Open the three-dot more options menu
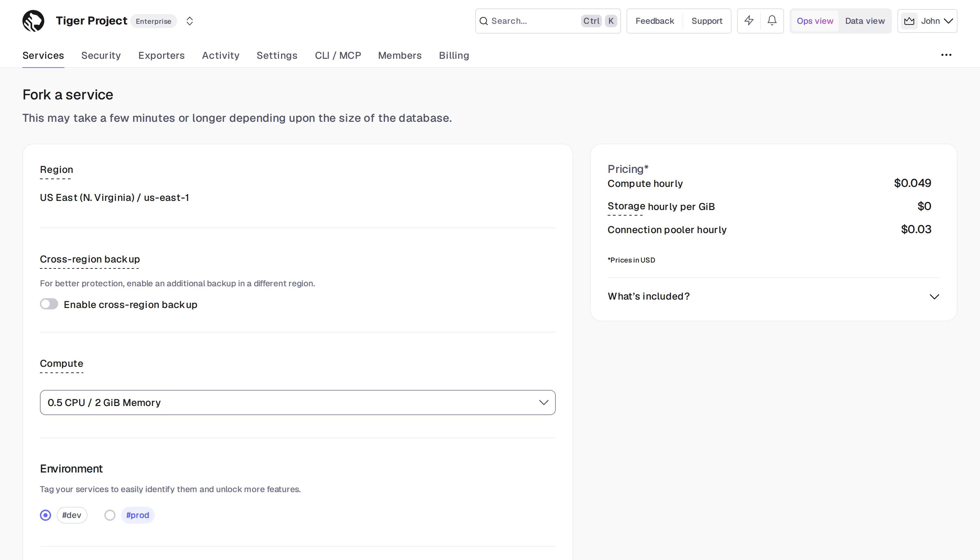The height and width of the screenshot is (560, 980). [x=946, y=55]
